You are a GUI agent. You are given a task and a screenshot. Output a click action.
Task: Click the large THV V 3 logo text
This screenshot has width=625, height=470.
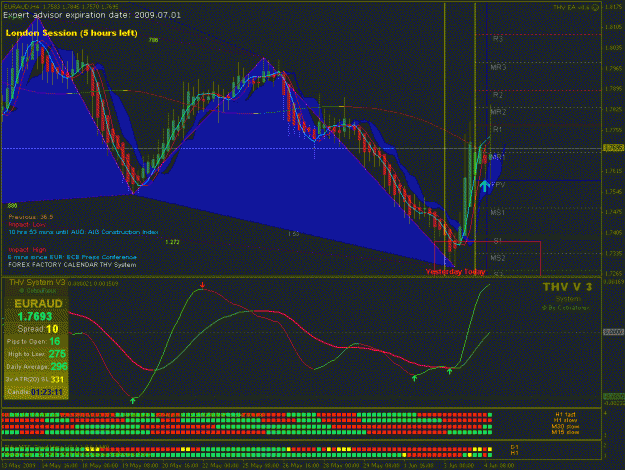(568, 287)
